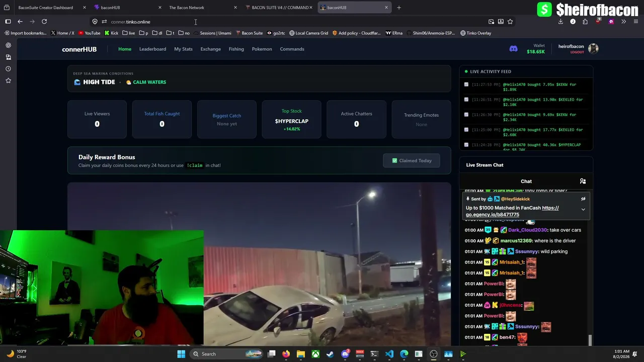Click the Dark_Cloud2030 chat username
The height and width of the screenshot is (362, 644).
click(527, 230)
